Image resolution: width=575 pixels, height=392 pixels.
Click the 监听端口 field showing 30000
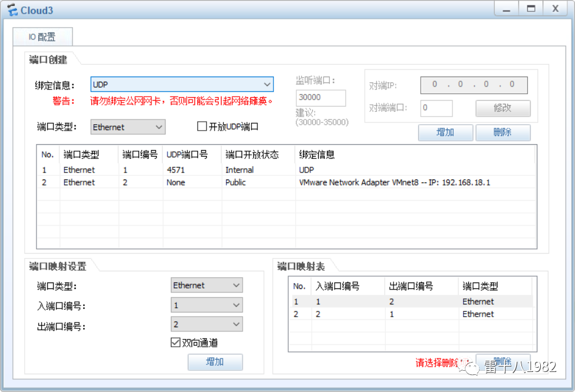click(320, 98)
